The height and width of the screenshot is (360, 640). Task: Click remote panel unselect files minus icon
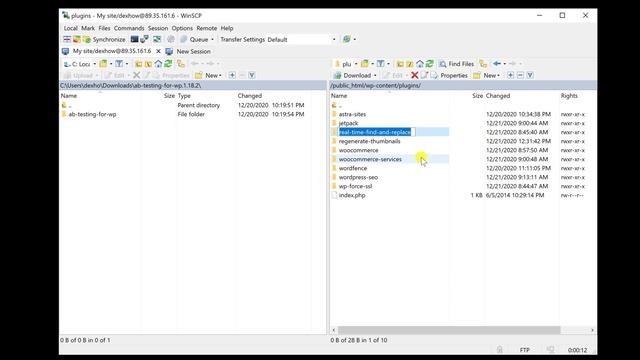pyautogui.click(x=520, y=75)
